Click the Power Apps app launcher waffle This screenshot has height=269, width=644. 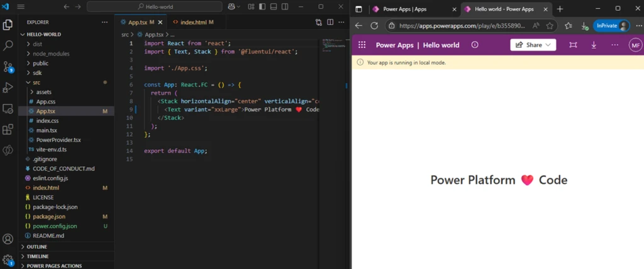tap(362, 45)
